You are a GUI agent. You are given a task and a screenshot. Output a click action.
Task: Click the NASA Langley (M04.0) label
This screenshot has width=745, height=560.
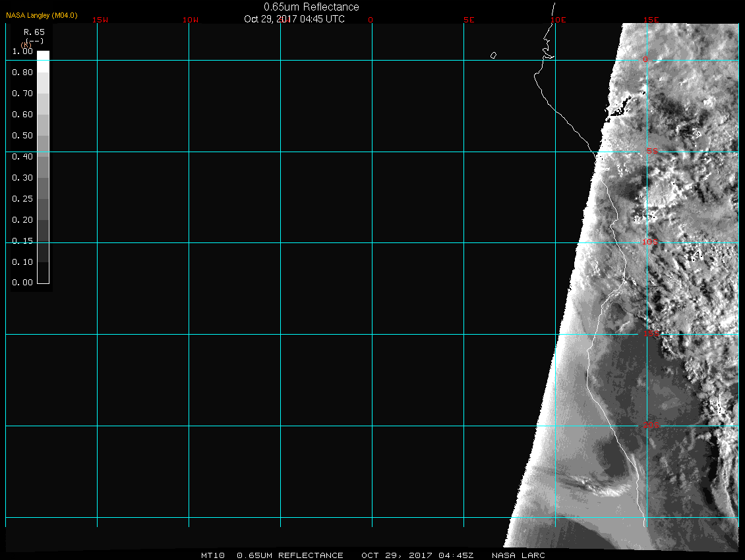click(42, 14)
